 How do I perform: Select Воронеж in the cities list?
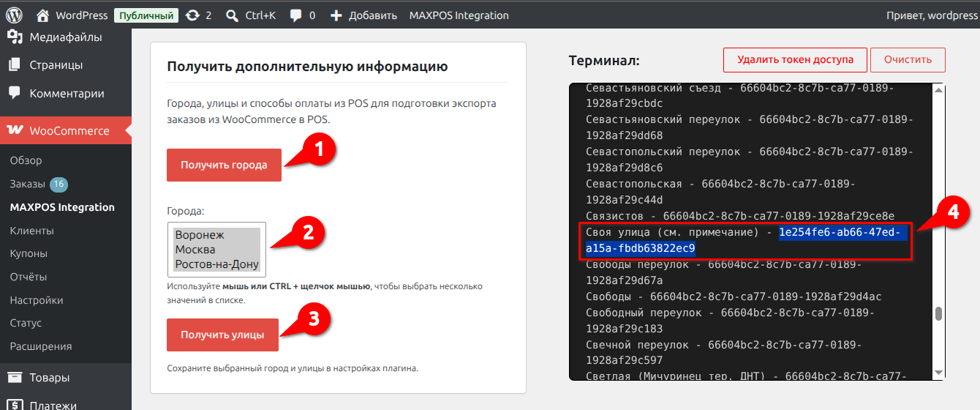[x=217, y=235]
